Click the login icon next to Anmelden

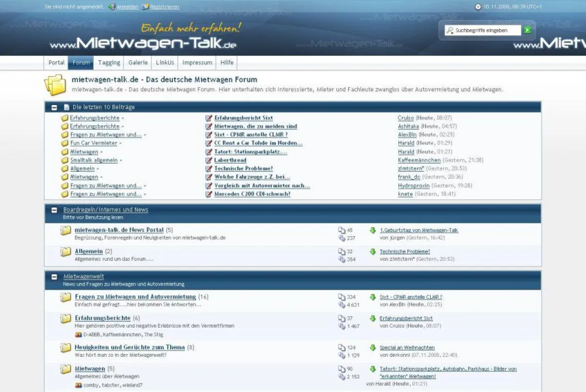click(x=112, y=7)
